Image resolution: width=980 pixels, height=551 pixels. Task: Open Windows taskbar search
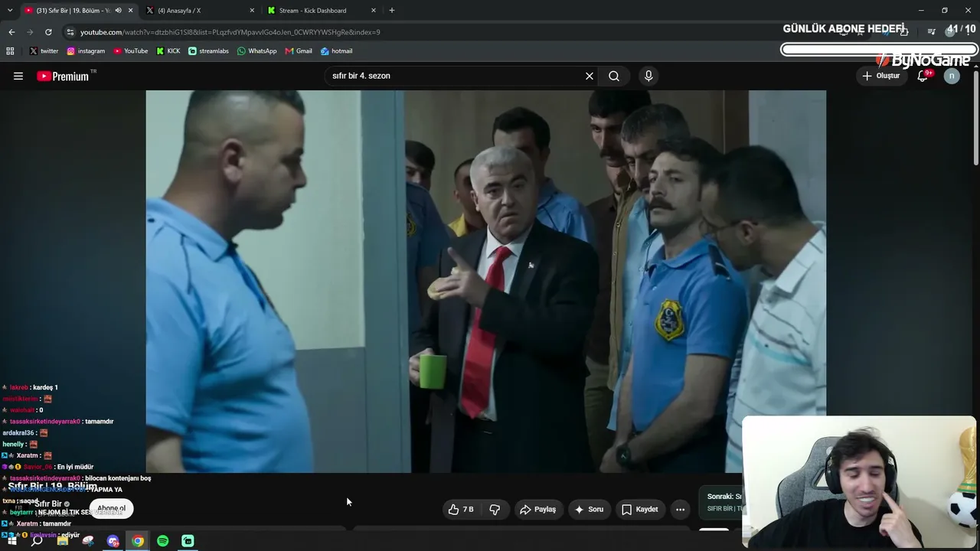point(37,541)
